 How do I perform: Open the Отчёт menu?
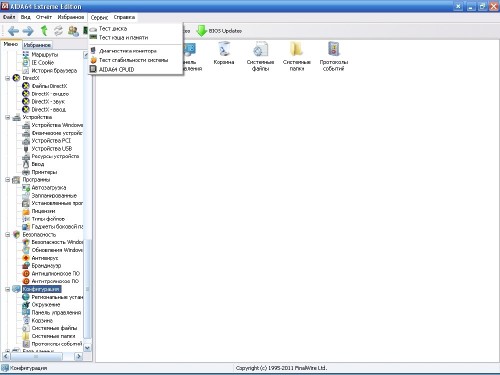tap(44, 17)
